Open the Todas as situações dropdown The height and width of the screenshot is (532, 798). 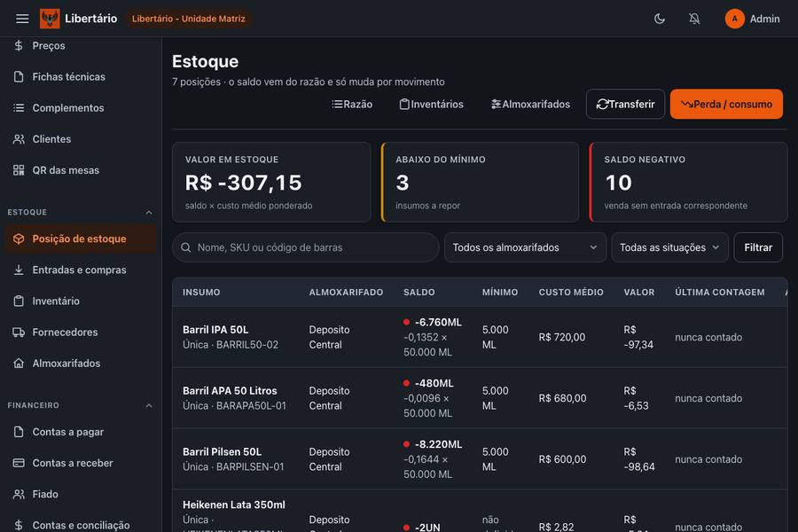pos(669,247)
